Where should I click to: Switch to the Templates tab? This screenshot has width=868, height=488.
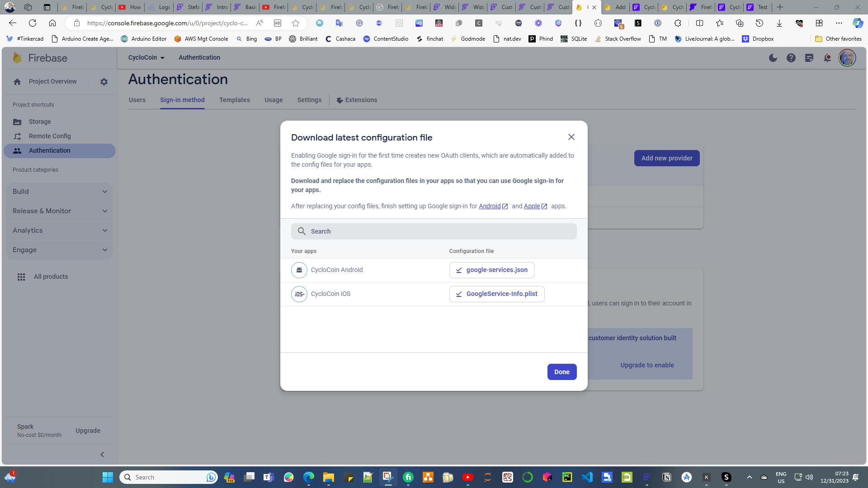pyautogui.click(x=234, y=100)
